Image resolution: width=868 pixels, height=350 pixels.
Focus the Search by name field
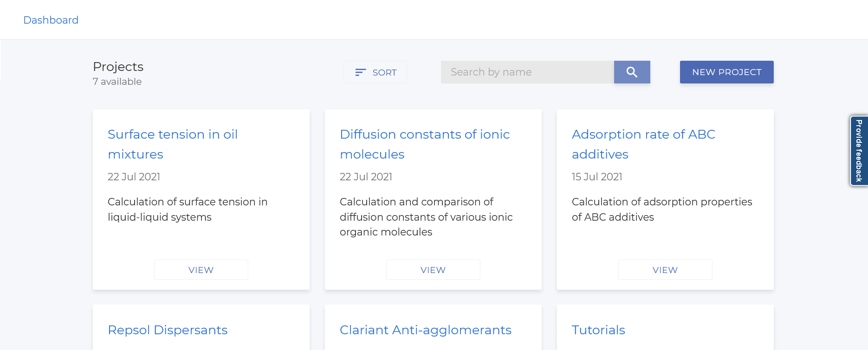[527, 72]
